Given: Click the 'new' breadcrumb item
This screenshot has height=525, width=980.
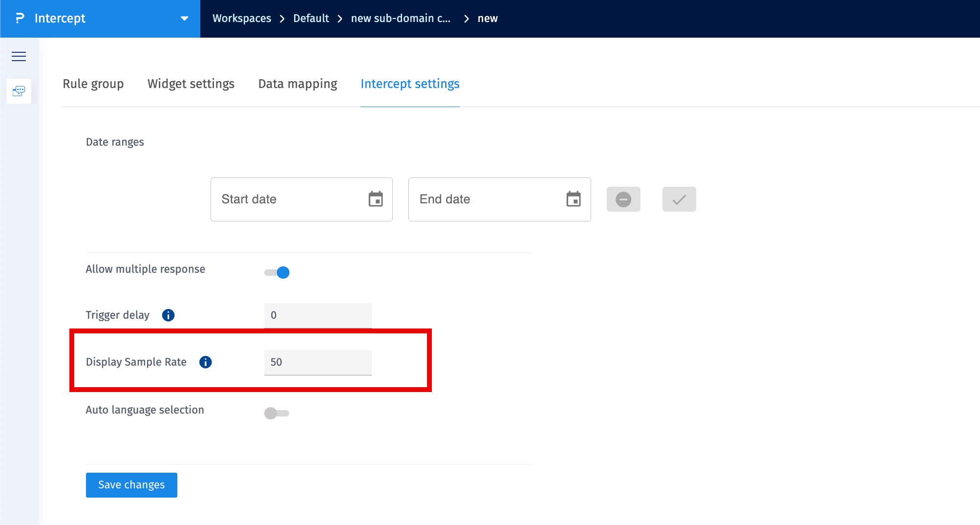Looking at the screenshot, I should point(488,19).
